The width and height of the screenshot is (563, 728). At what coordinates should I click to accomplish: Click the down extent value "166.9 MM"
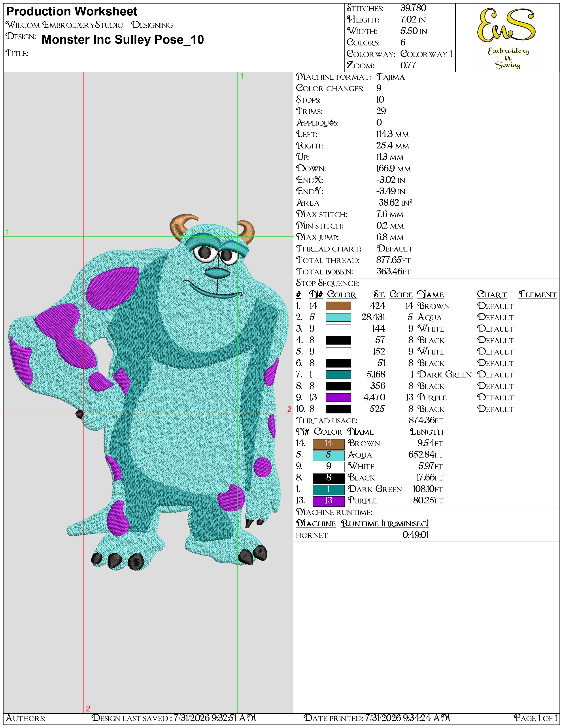point(394,169)
